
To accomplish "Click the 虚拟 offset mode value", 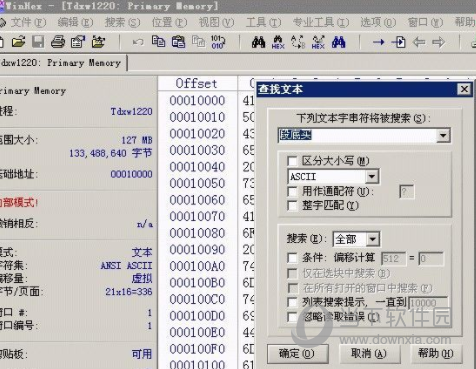I will pos(142,279).
